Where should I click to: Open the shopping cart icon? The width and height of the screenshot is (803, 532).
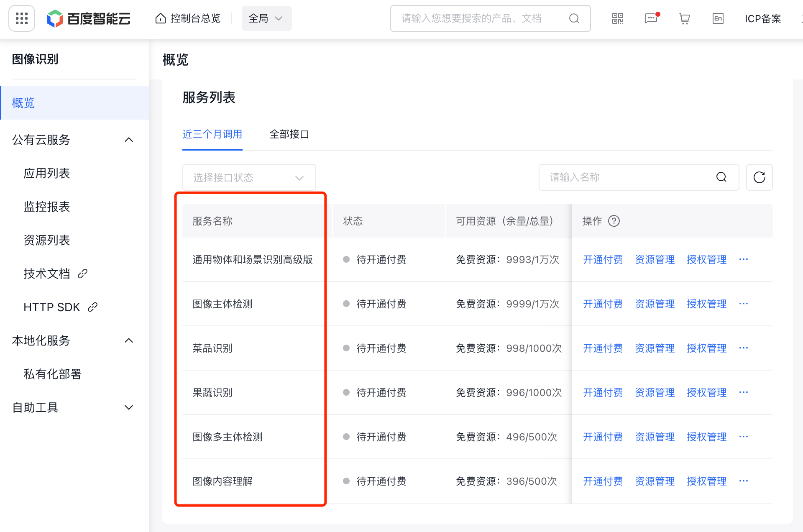684,18
